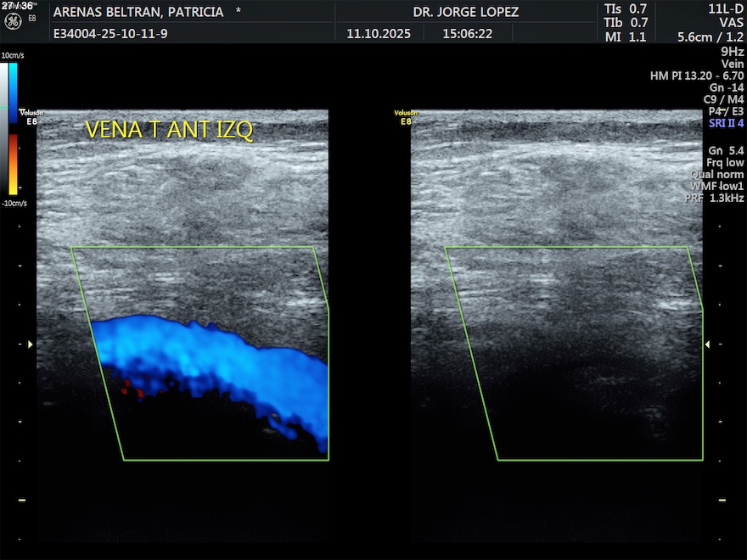
Task: Click the red reverse-flow spot in the vessel
Action: tap(129, 388)
